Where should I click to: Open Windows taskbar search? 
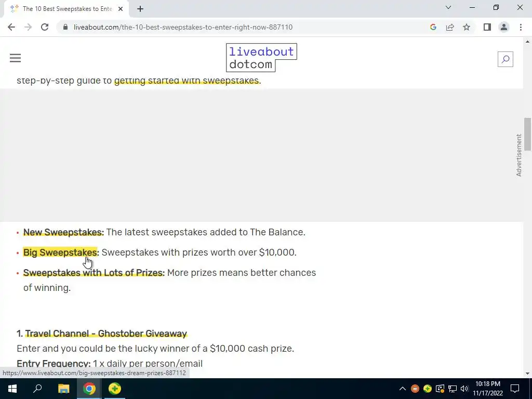pyautogui.click(x=37, y=389)
